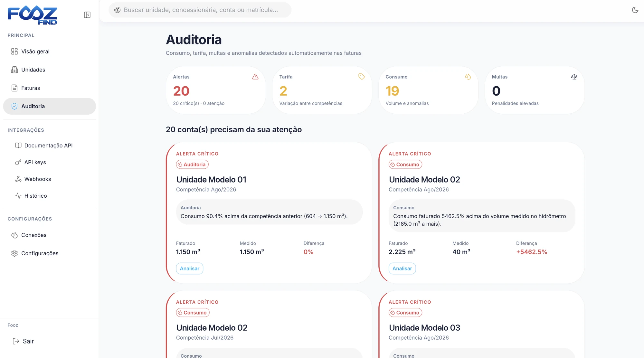Select Auditoria sidebar item
The image size is (644, 358).
coord(50,106)
